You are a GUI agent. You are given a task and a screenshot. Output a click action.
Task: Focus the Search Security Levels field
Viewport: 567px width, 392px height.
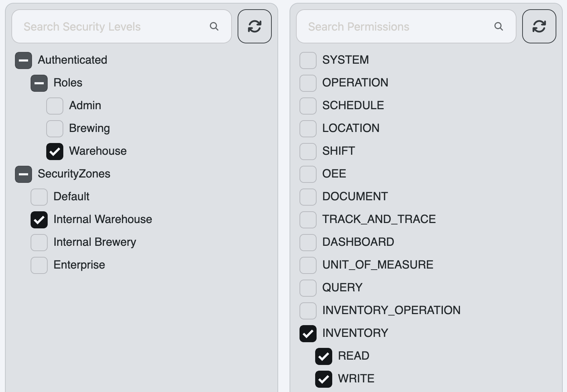coord(122,26)
